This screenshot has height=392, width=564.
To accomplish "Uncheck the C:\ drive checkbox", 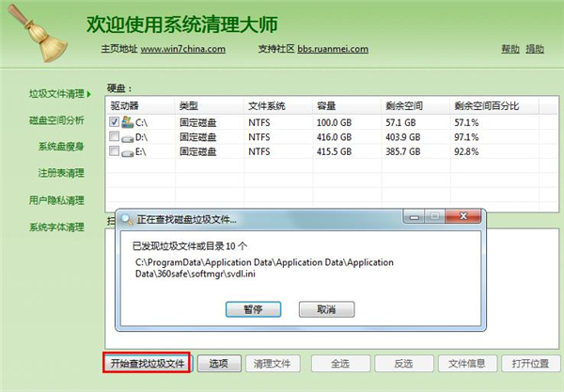I will tap(114, 122).
